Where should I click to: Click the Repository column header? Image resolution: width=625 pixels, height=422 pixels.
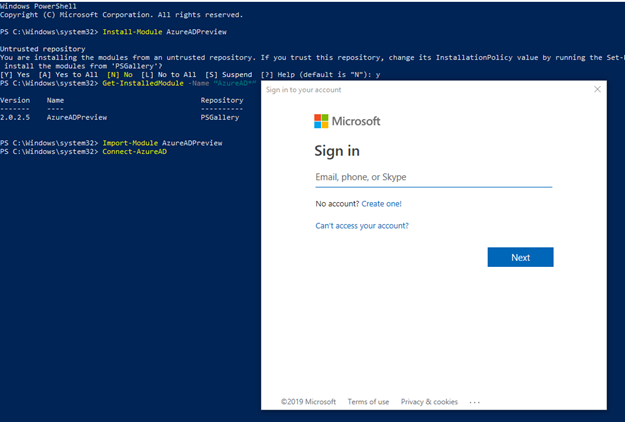tap(222, 100)
